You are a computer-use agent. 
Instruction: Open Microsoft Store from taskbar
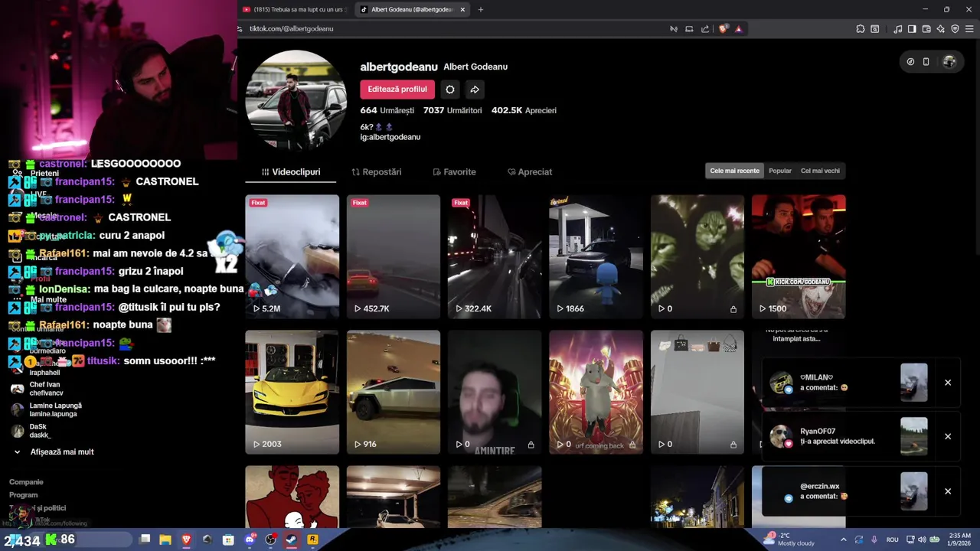point(228,540)
